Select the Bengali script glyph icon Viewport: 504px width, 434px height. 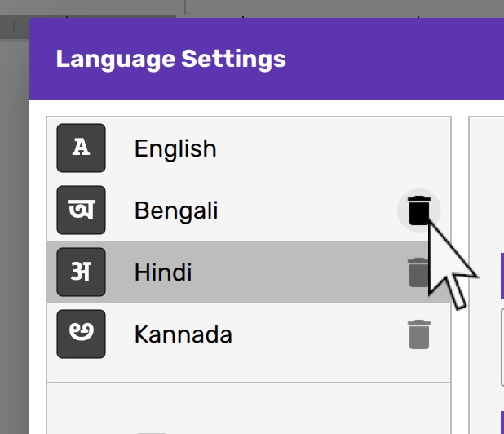pos(81,210)
